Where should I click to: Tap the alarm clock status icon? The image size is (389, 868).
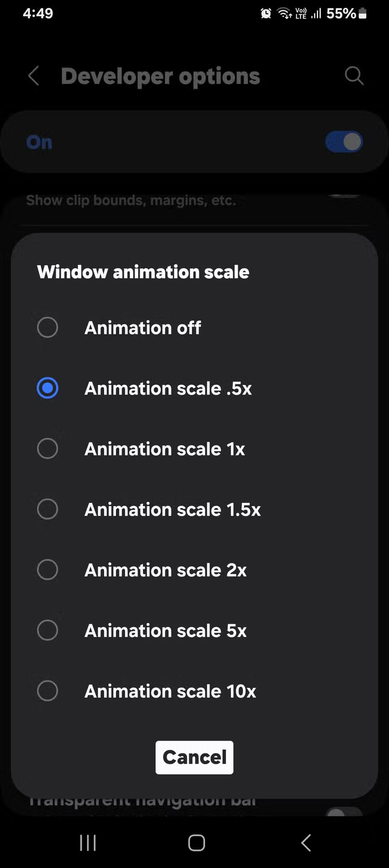pyautogui.click(x=266, y=14)
